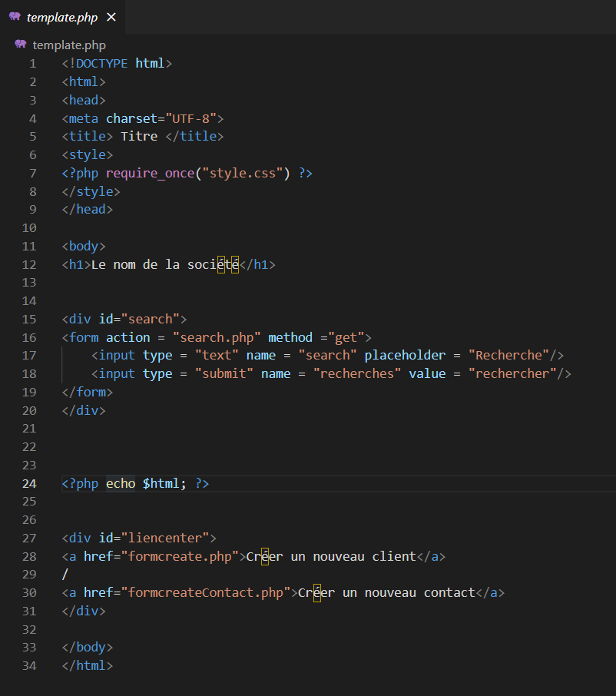This screenshot has width=616, height=696.
Task: Click the "formcreate.php" href string
Action: click(x=180, y=557)
